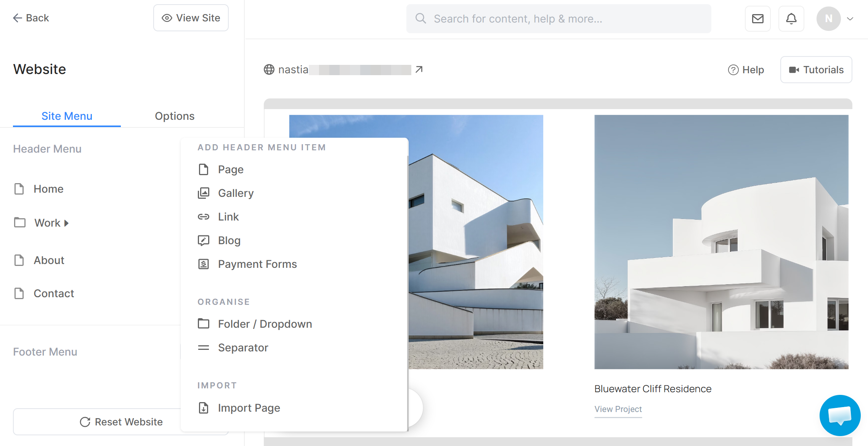Click the Header Menu label
This screenshot has width=868, height=446.
[x=47, y=149]
